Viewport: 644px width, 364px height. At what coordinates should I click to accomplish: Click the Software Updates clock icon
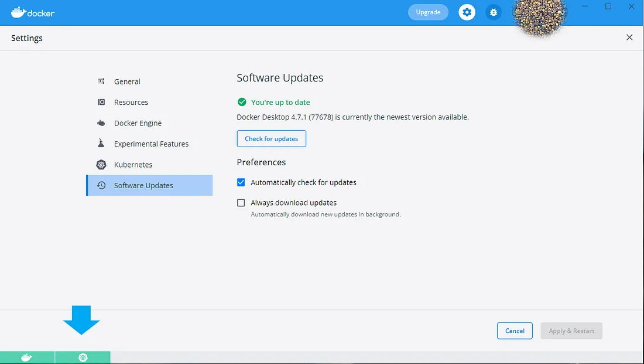tap(101, 185)
